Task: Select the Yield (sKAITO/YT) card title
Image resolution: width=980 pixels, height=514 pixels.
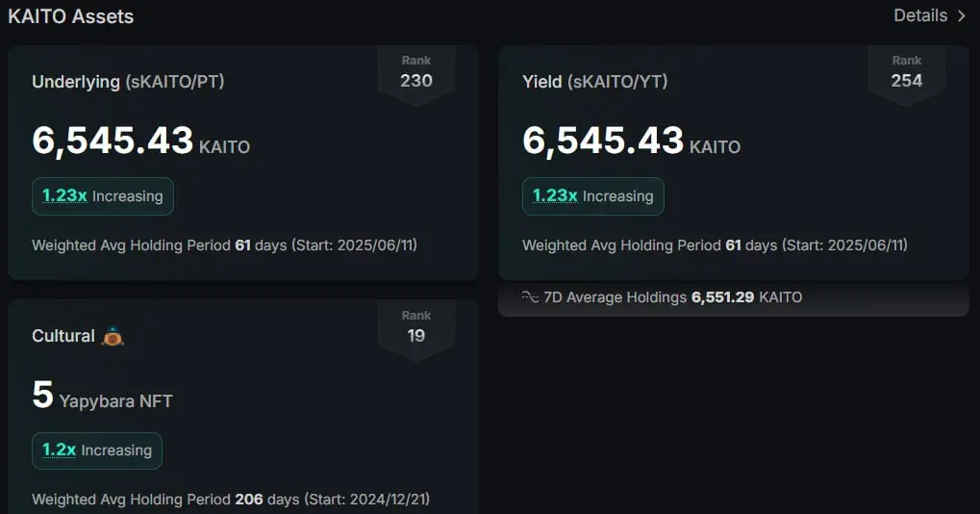Action: 595,81
